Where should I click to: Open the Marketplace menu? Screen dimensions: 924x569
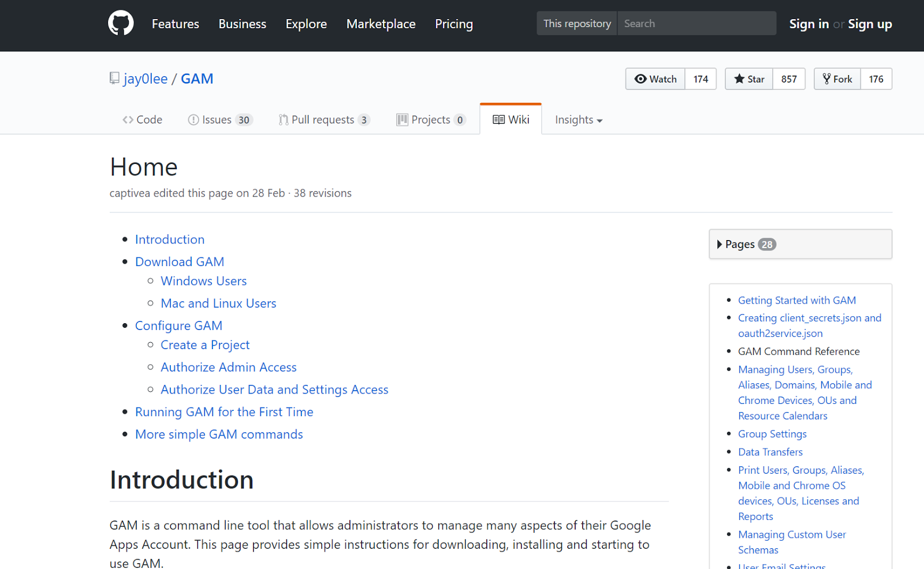381,24
